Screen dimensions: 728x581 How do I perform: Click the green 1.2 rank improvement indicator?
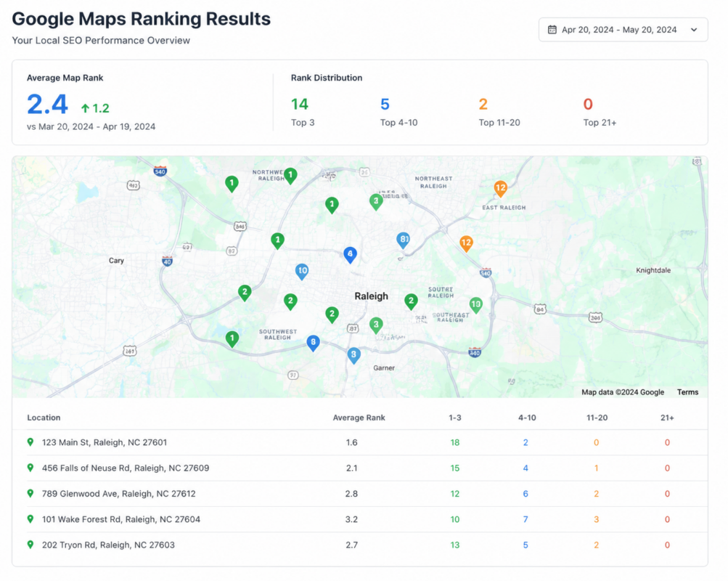95,108
